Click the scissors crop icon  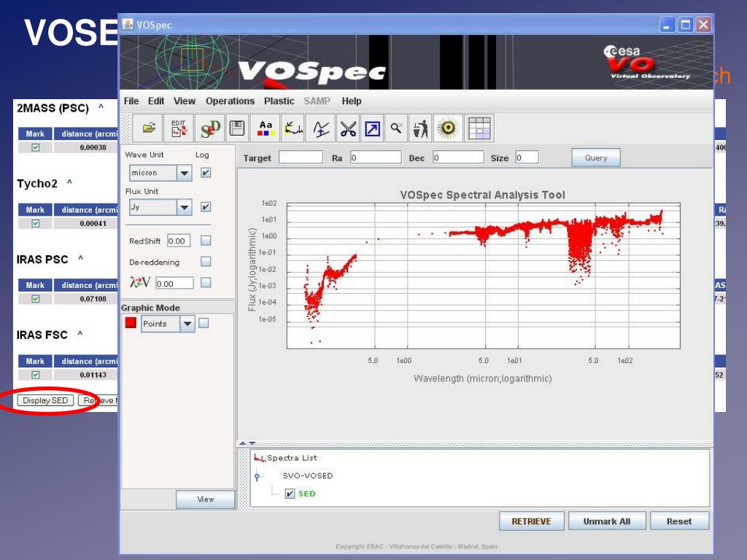tap(348, 128)
